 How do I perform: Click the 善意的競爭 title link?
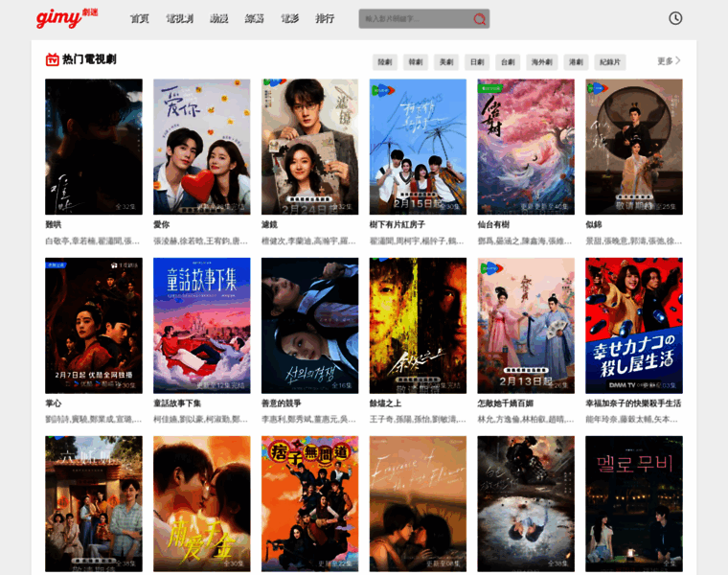point(282,403)
